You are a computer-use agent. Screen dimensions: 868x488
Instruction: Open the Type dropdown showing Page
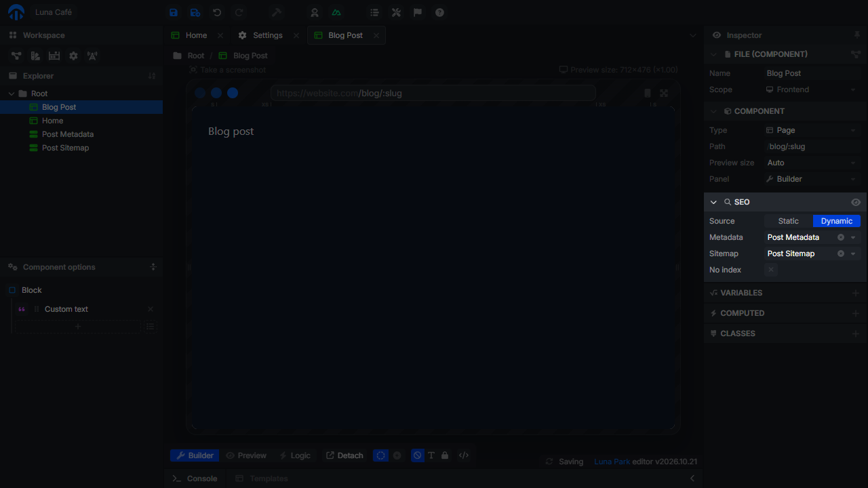(812, 130)
